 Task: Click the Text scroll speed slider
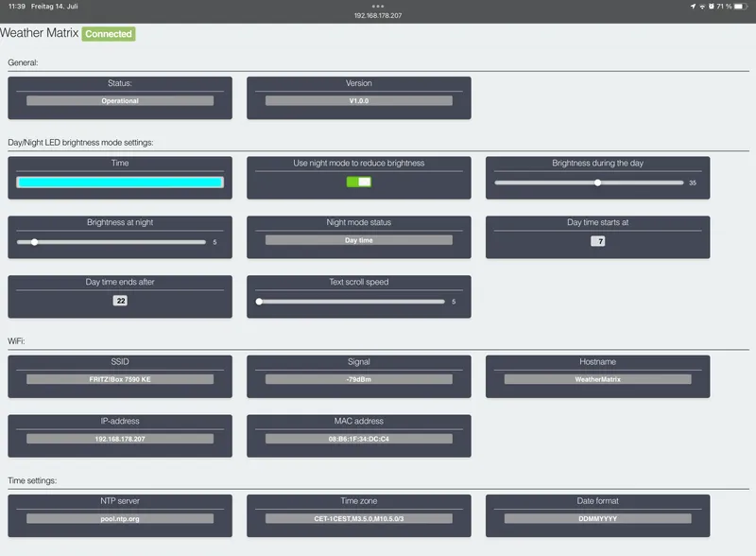pyautogui.click(x=351, y=302)
